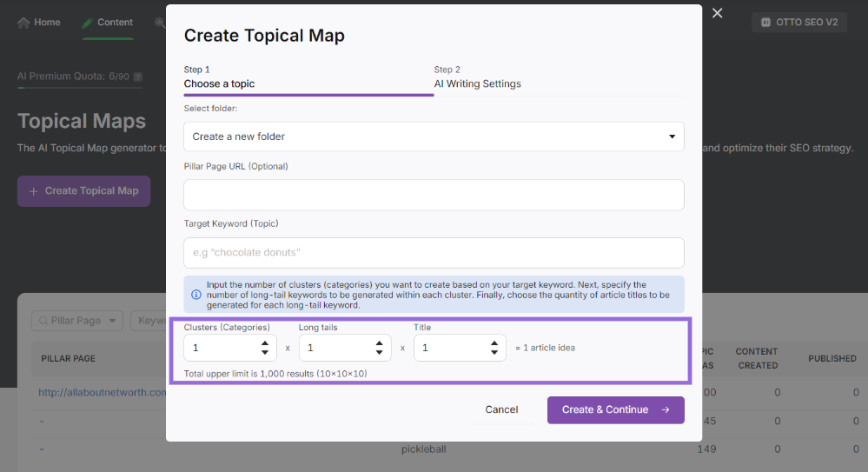
Task: Click the Content pencil icon
Action: click(x=87, y=23)
